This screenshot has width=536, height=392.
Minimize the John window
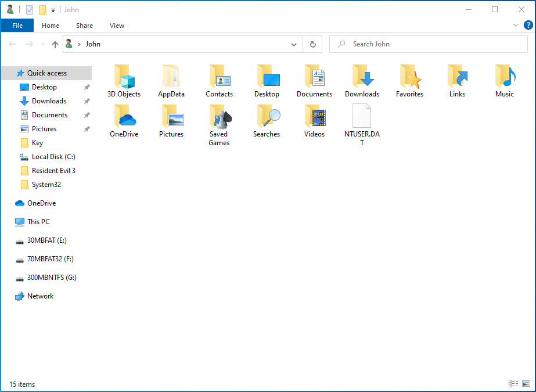coord(468,9)
